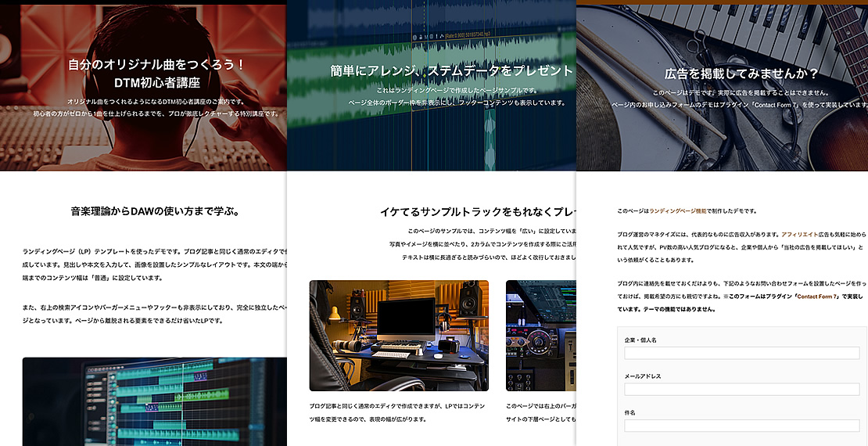This screenshot has width=868, height=446.
Task: Focus the 企業・個人名 input field
Action: 742,353
